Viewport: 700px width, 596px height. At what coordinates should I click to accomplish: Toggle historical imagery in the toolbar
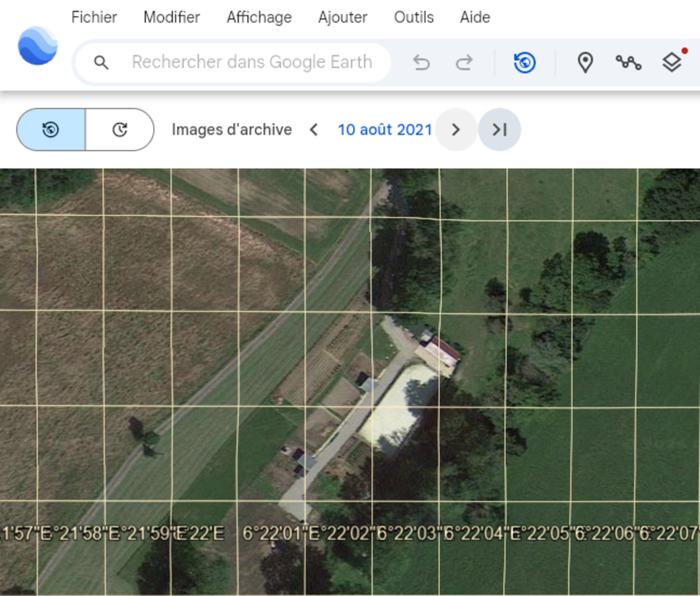[x=525, y=63]
